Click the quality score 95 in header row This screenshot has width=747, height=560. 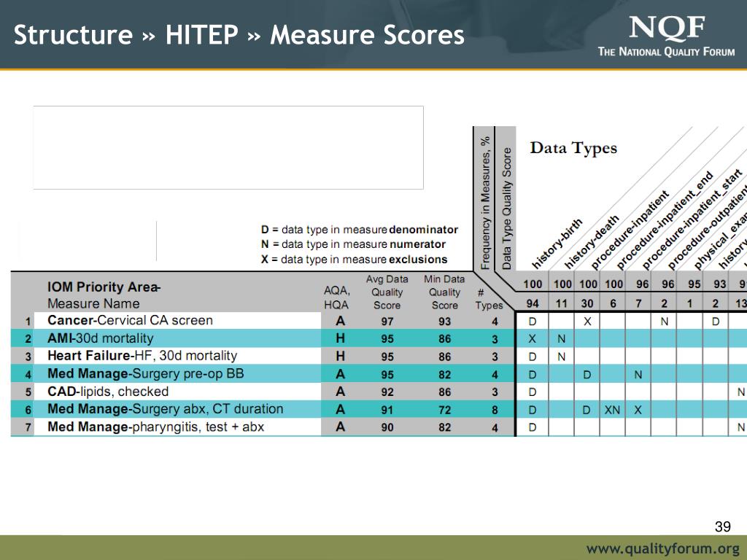point(694,284)
